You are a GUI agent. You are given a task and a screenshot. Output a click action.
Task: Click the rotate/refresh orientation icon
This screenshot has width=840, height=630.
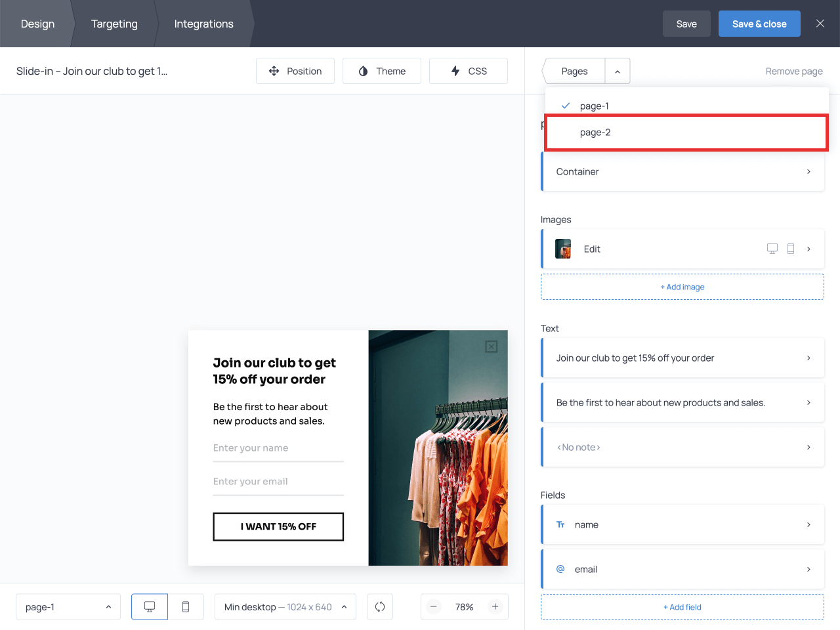click(x=380, y=607)
